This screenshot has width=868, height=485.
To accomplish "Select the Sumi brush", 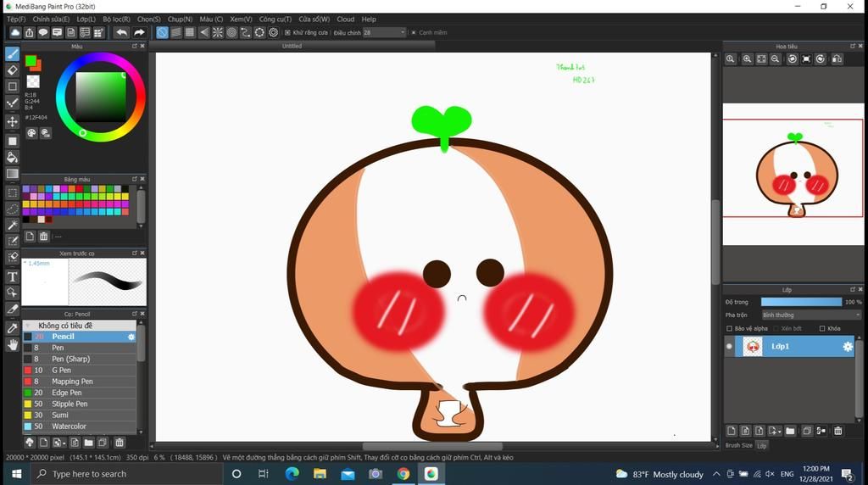I will pos(79,415).
